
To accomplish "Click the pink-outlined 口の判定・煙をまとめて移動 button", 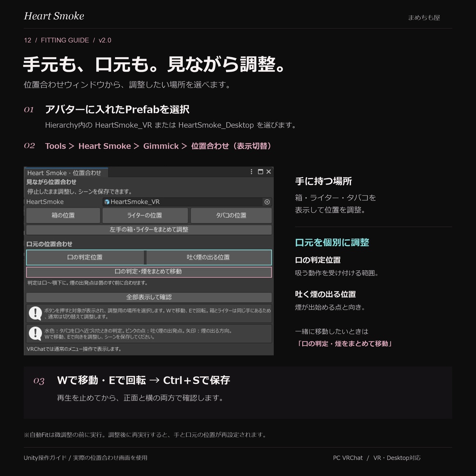I will [x=149, y=271].
